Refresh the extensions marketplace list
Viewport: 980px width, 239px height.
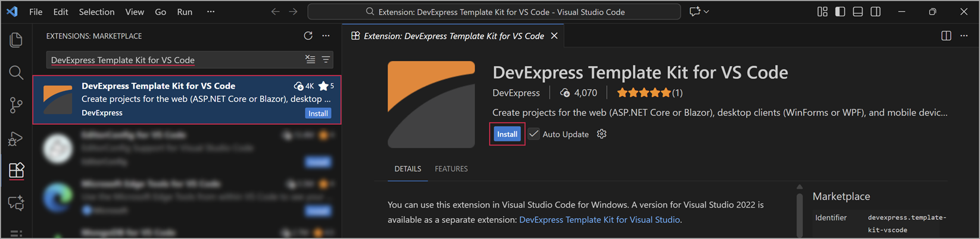pyautogui.click(x=308, y=36)
